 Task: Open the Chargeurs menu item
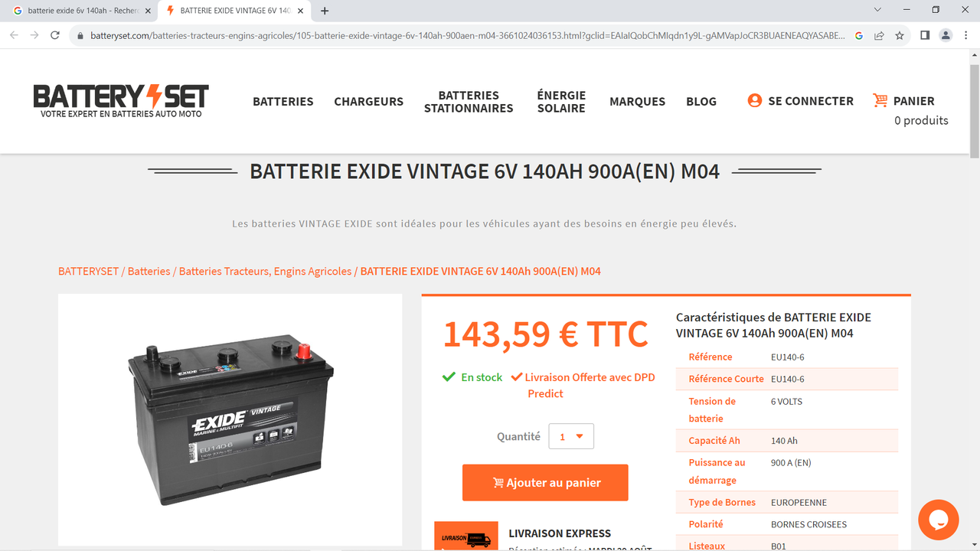coord(368,101)
